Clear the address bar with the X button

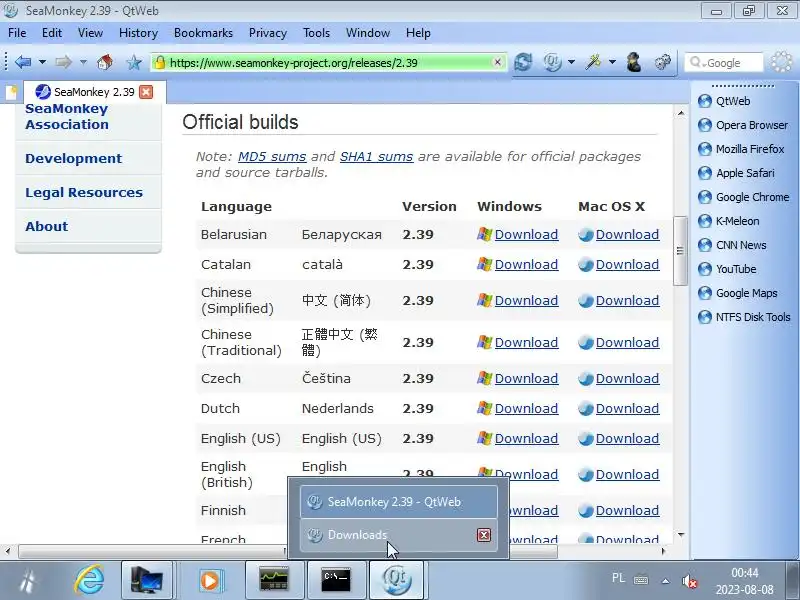click(x=497, y=62)
